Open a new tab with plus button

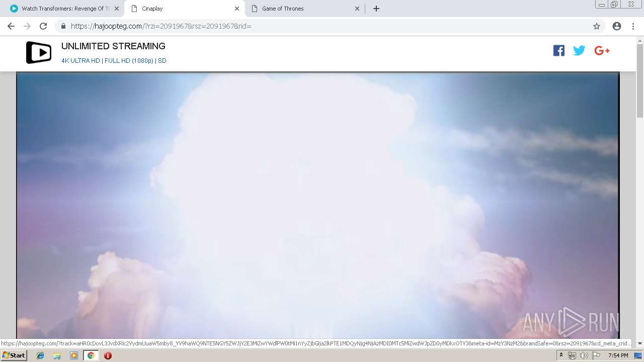tap(376, 9)
